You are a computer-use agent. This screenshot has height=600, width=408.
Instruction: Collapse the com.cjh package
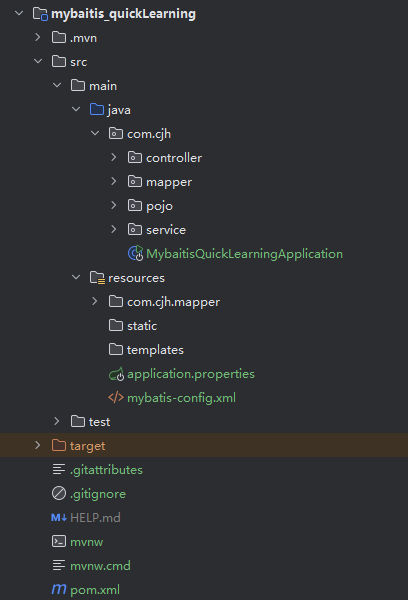pos(95,134)
